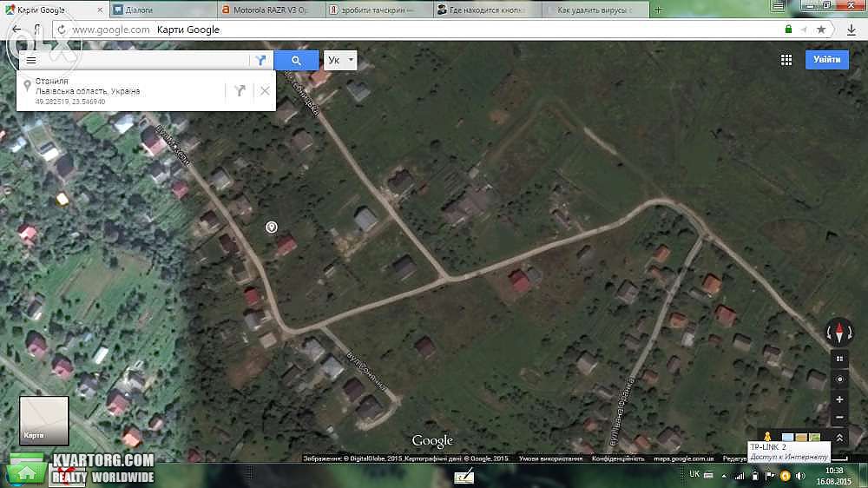Click the Google logo on map

[432, 441]
